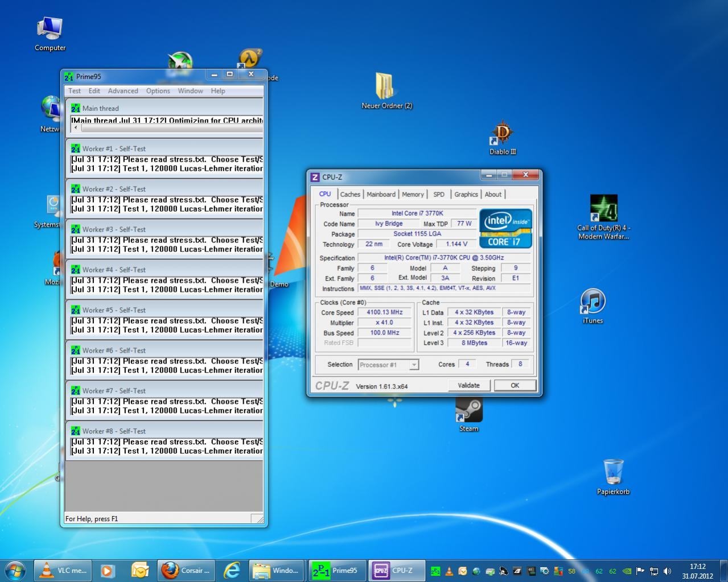Open the Advanced menu in Prime95

coord(123,91)
